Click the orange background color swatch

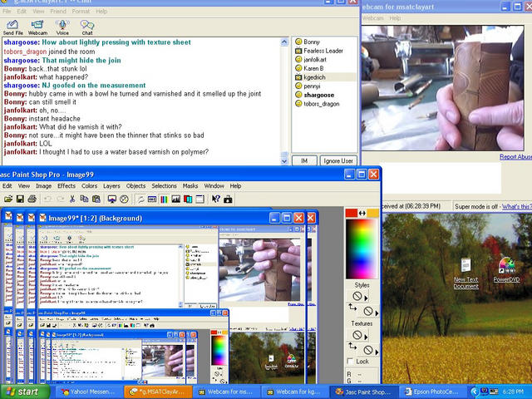[372, 213]
